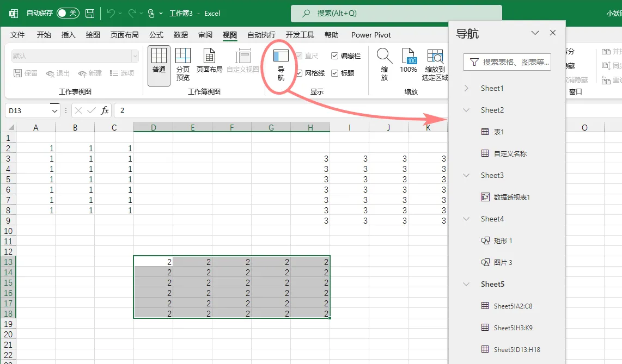Screen dimensions: 622x364
Task: Click cell D13 containing 2
Action: (153, 262)
